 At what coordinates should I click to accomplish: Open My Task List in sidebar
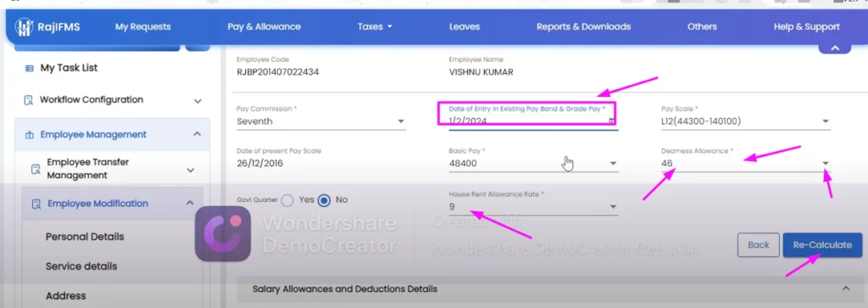tap(69, 68)
